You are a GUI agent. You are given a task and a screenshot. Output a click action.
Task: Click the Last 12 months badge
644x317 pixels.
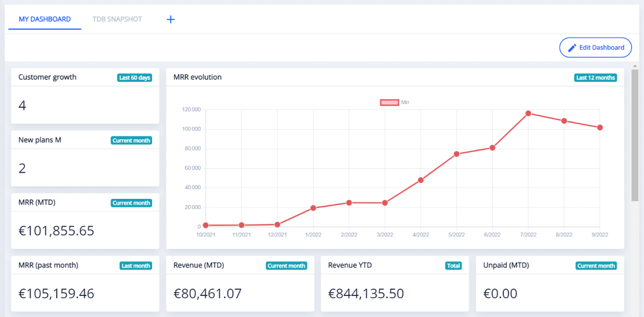[x=596, y=78]
